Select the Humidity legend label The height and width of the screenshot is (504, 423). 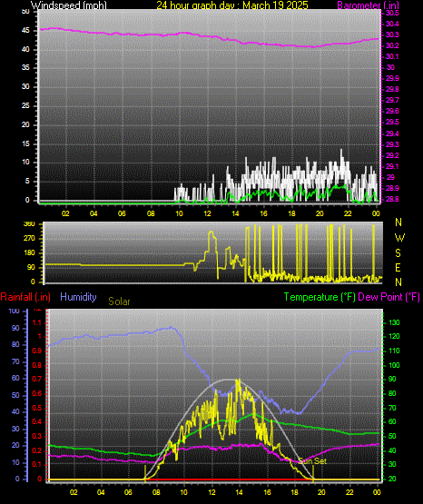tap(78, 296)
